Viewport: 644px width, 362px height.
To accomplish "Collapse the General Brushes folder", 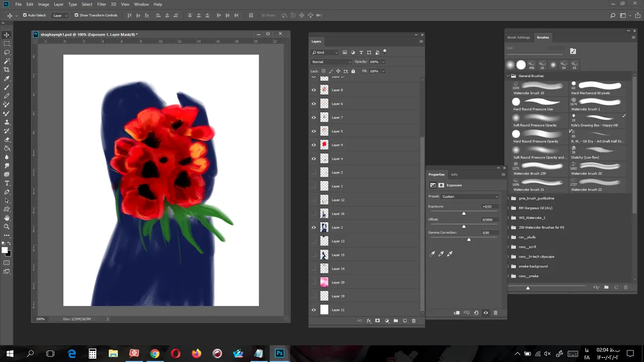I will pos(508,76).
